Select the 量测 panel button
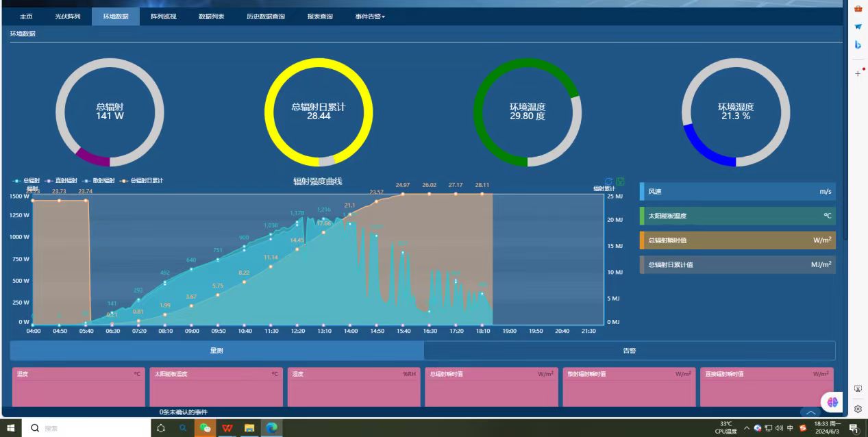 216,351
